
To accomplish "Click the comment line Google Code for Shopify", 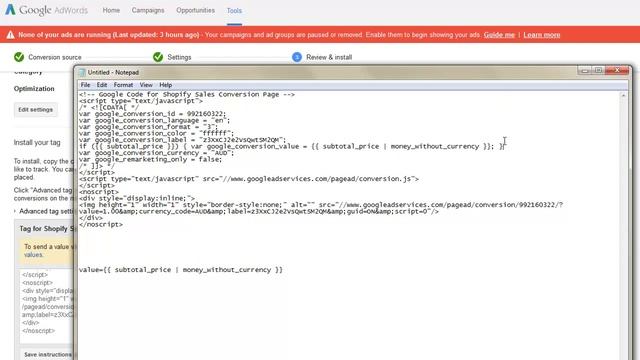I will [x=187, y=94].
